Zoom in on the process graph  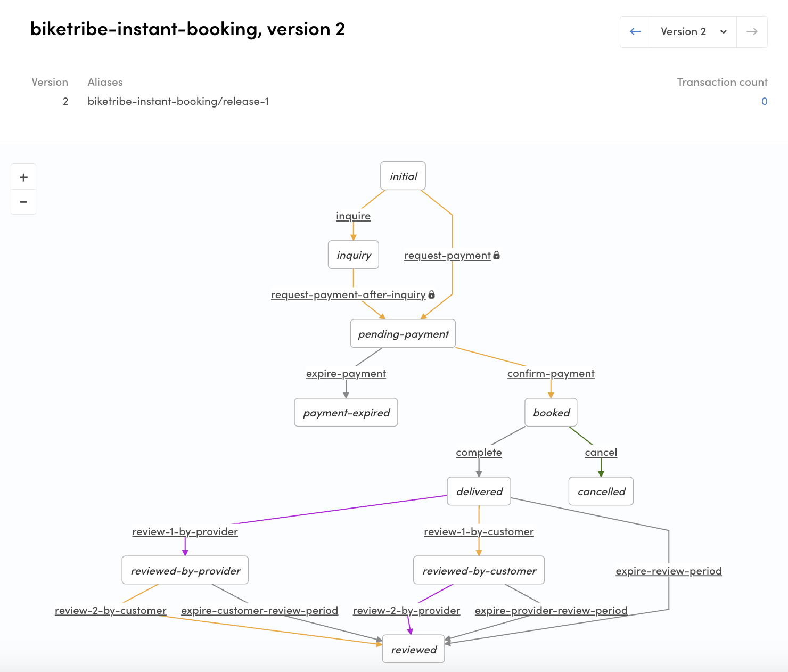(x=23, y=177)
